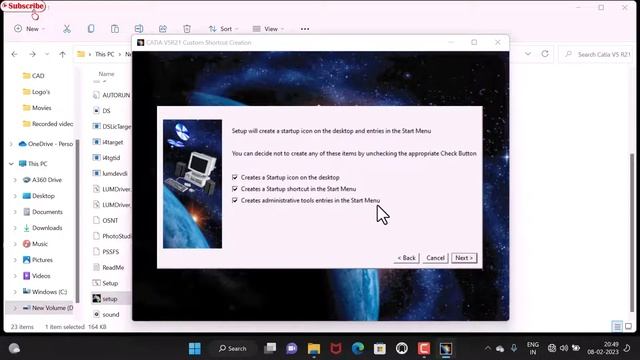
Task: Open McAfee icon on the taskbar
Action: [x=336, y=349]
